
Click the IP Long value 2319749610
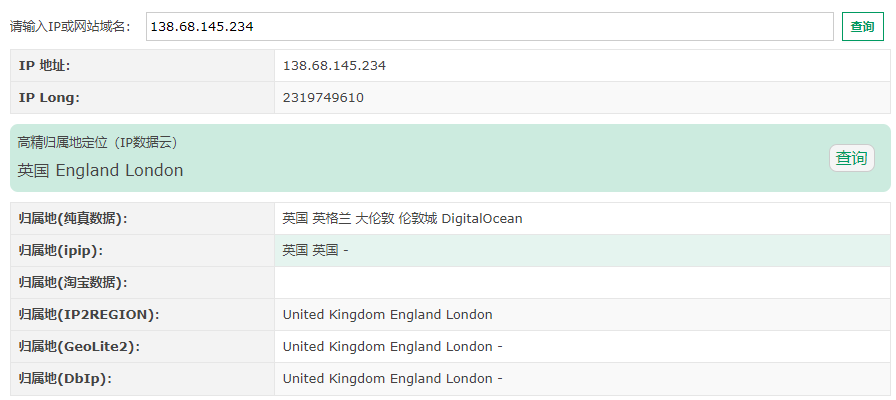click(323, 98)
